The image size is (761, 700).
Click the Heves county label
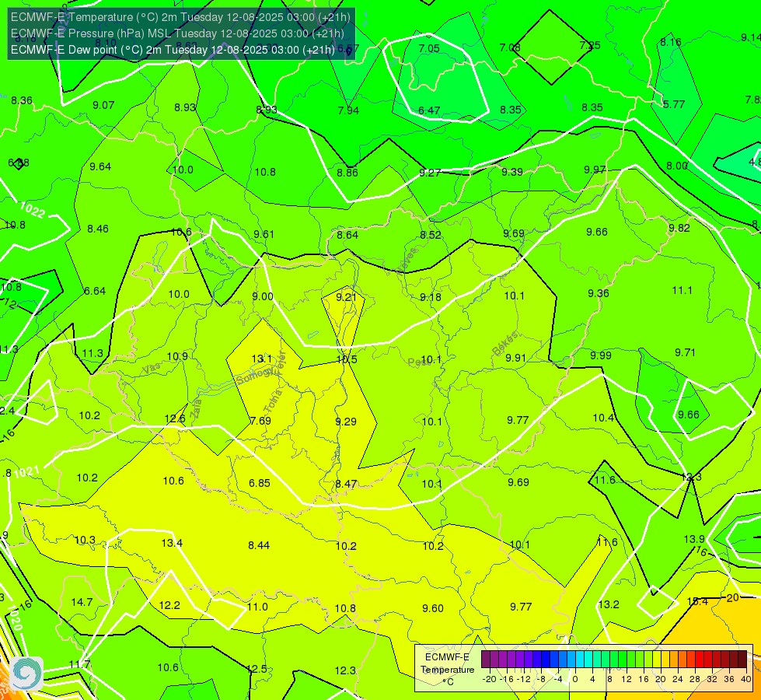point(407,261)
